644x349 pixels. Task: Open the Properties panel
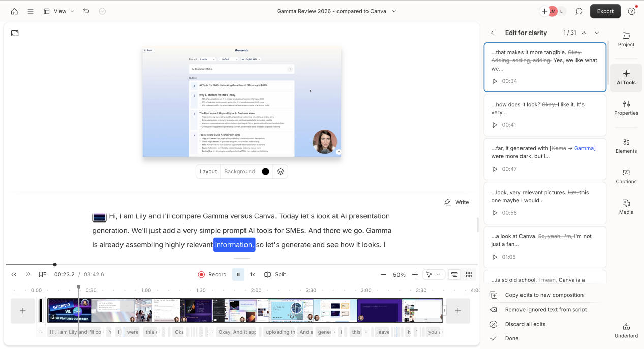coord(626,108)
